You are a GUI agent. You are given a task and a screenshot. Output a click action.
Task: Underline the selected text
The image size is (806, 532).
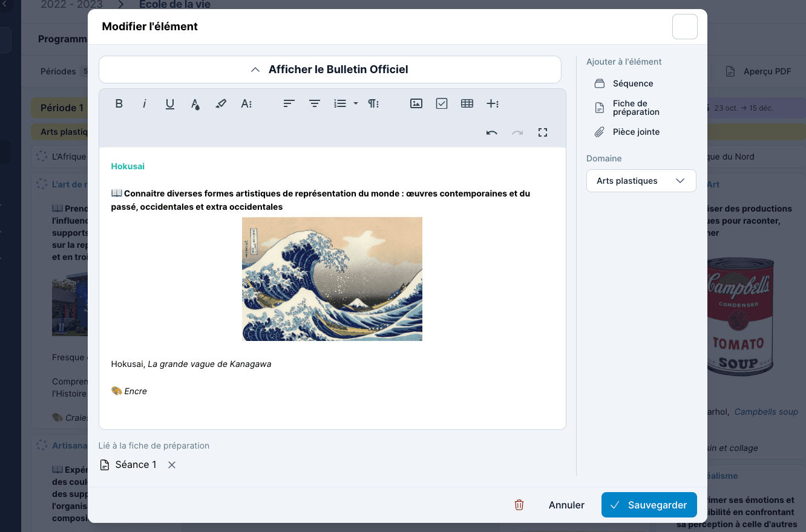pyautogui.click(x=170, y=103)
